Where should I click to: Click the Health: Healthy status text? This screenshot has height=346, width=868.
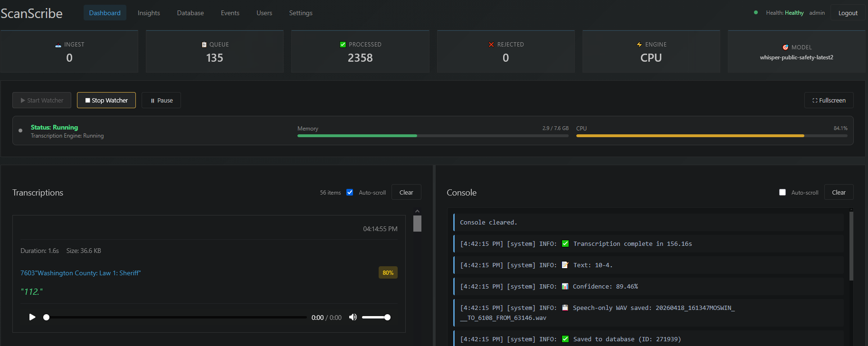[785, 13]
